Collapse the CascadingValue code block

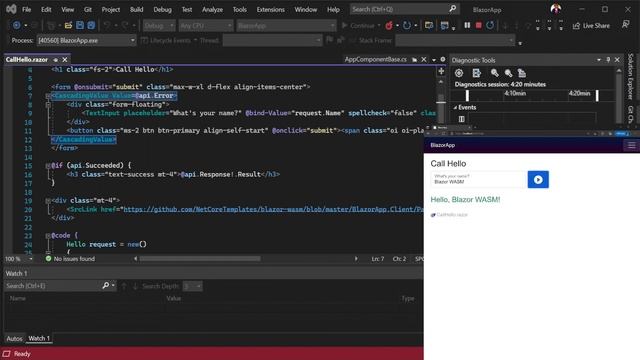click(48, 96)
